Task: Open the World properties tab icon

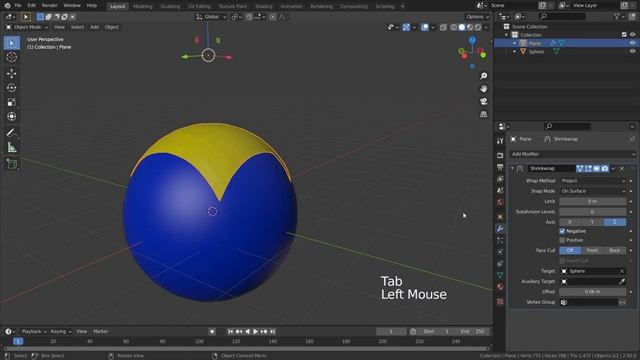Action: click(500, 202)
